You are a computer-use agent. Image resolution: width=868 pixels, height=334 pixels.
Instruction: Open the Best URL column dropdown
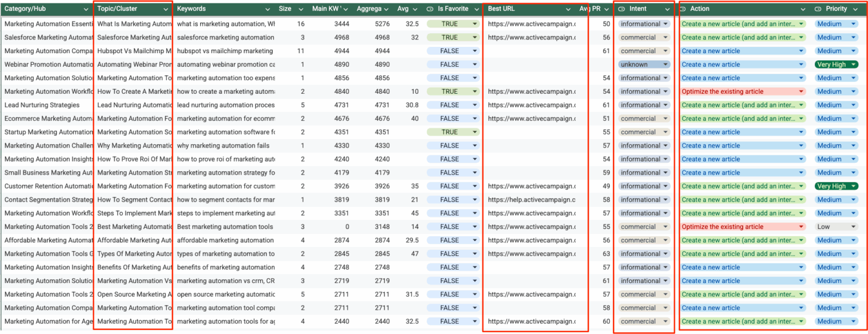(x=569, y=8)
